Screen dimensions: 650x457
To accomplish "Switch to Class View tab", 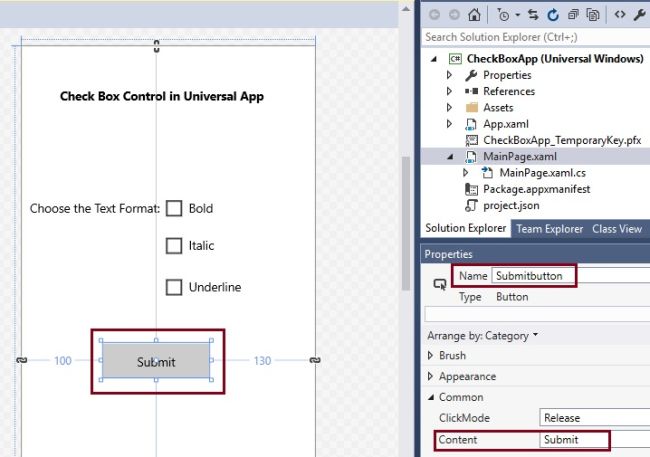I will click(x=617, y=229).
